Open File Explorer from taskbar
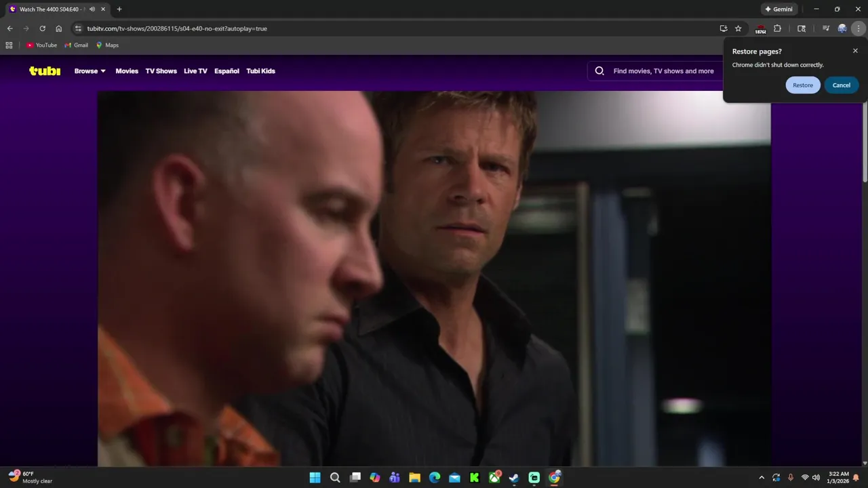Screen dimensions: 868x488 click(x=414, y=477)
